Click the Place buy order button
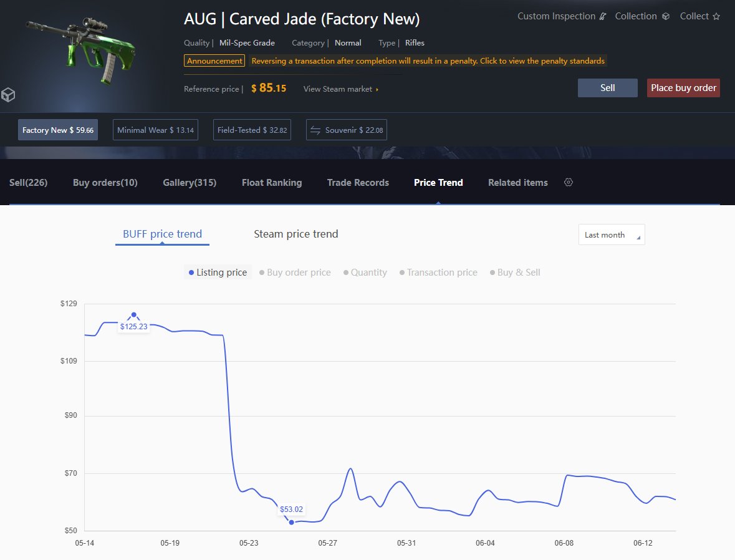The image size is (735, 560). pos(683,88)
